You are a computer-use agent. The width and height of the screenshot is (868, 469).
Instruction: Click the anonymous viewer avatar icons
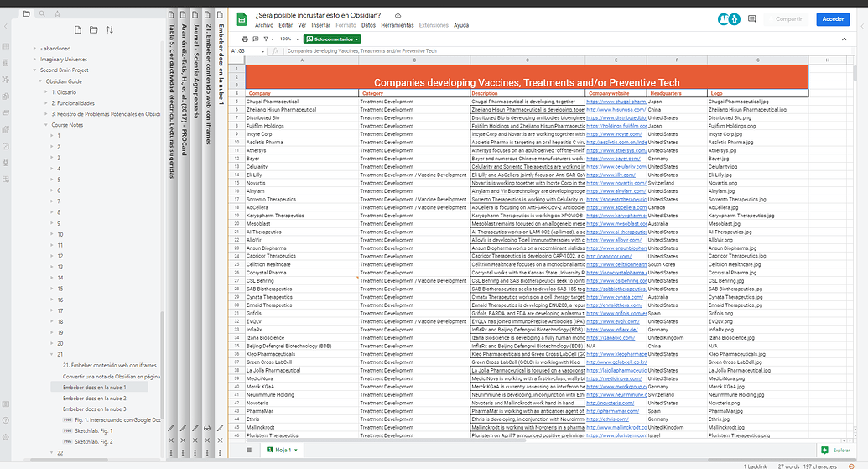729,19
